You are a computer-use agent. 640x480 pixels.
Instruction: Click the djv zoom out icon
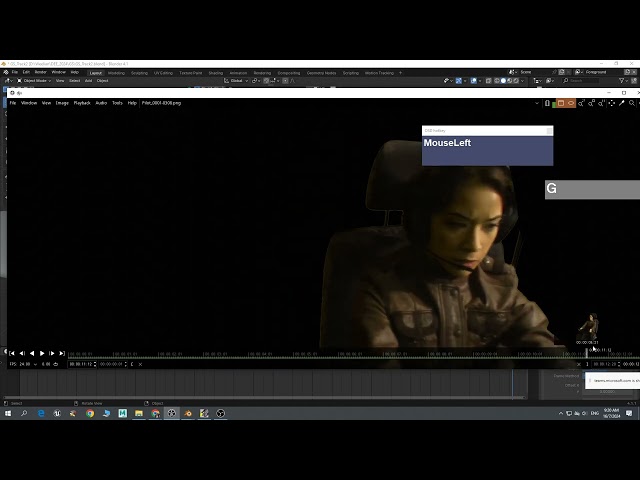point(591,103)
